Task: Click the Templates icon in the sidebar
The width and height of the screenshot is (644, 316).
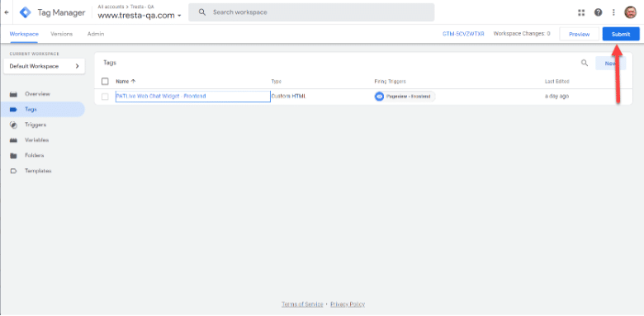Action: 13,171
